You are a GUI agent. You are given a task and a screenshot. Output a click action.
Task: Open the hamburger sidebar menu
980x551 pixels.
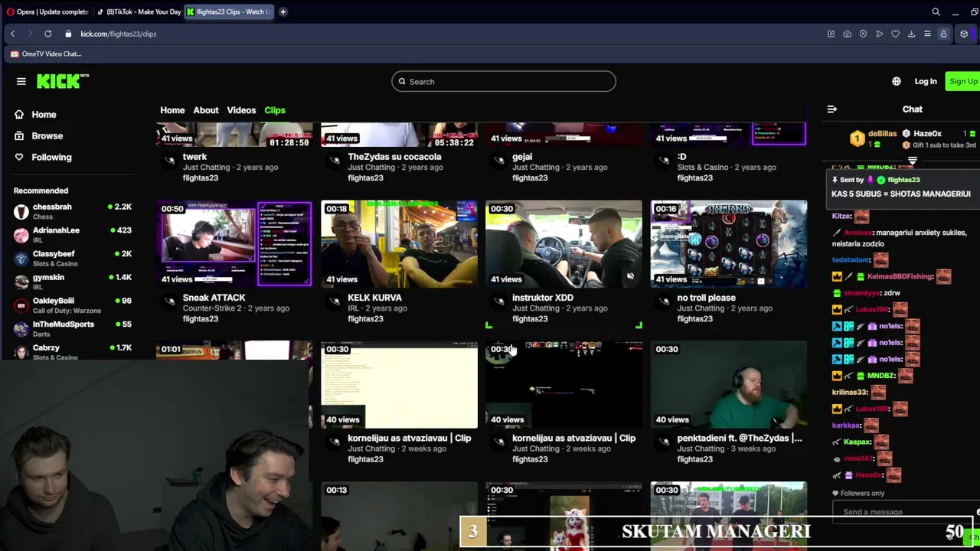pyautogui.click(x=21, y=81)
